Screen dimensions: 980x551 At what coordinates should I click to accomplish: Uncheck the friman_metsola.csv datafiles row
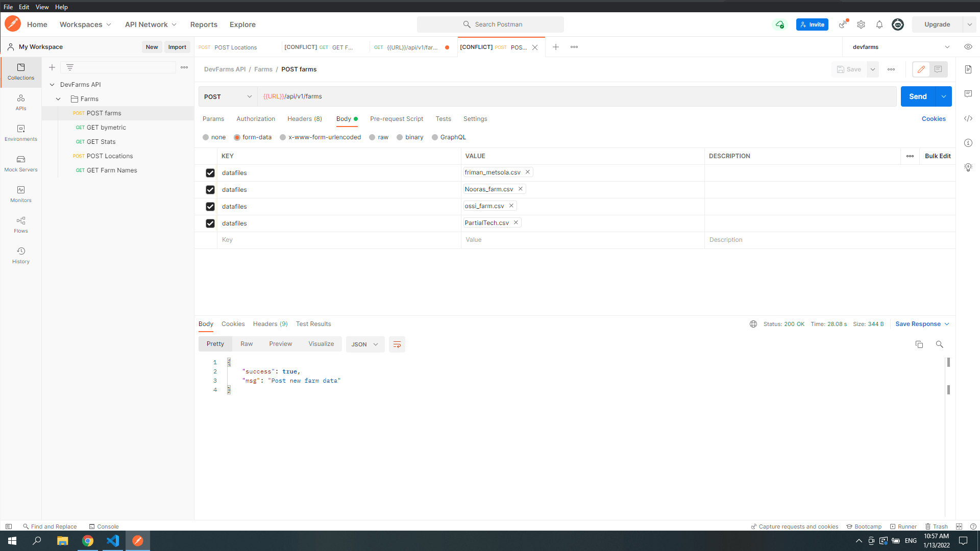click(x=210, y=172)
